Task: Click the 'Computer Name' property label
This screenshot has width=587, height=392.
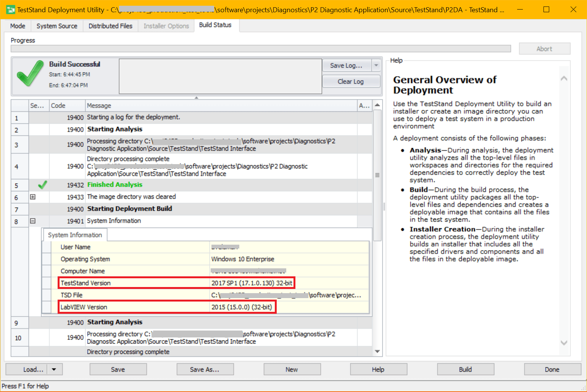Action: pyautogui.click(x=83, y=271)
